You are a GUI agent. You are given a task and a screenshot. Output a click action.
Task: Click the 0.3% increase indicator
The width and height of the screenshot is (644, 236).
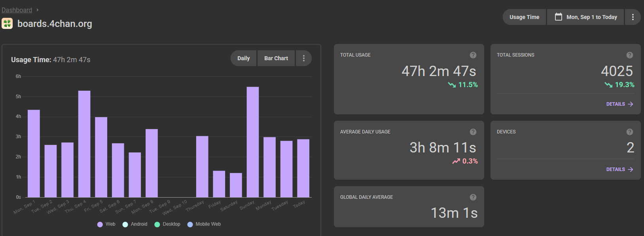tap(465, 161)
